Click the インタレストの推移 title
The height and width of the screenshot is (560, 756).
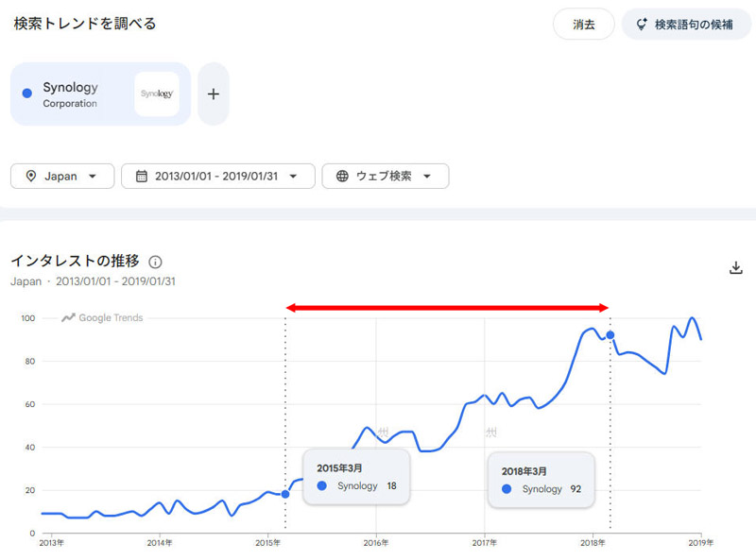coord(76,261)
